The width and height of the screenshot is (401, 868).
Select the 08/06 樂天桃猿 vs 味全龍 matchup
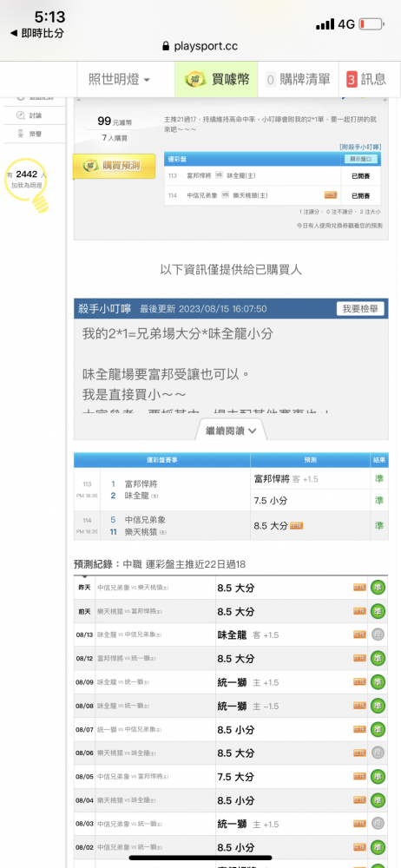[x=126, y=753]
